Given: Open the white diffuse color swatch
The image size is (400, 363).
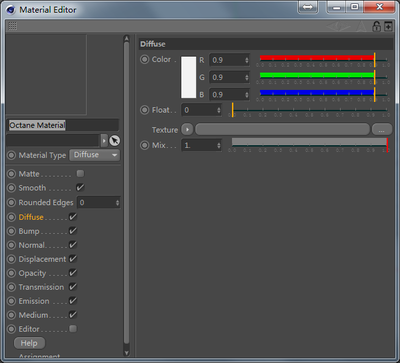Looking at the screenshot, I should (189, 77).
